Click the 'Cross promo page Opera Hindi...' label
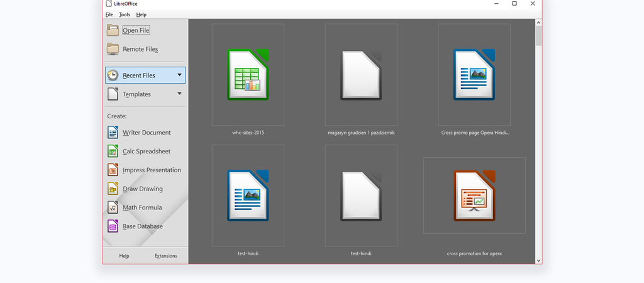644x283 pixels. point(475,133)
